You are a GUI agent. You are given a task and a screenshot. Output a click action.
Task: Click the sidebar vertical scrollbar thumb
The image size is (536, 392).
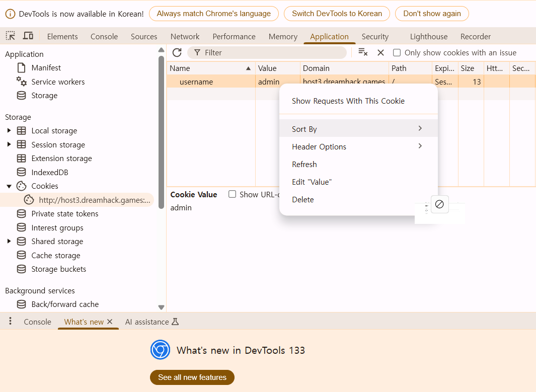tap(162, 133)
